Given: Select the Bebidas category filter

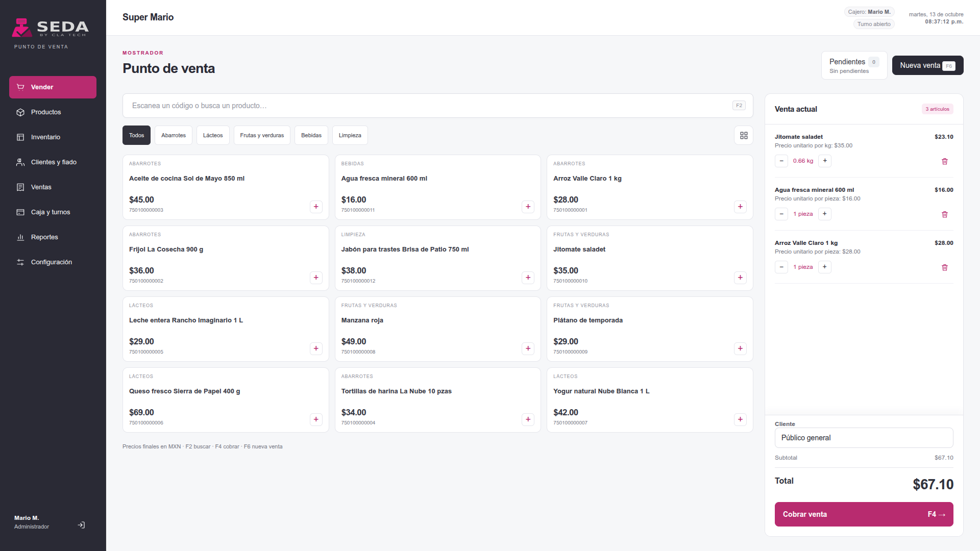Looking at the screenshot, I should pos(311,135).
